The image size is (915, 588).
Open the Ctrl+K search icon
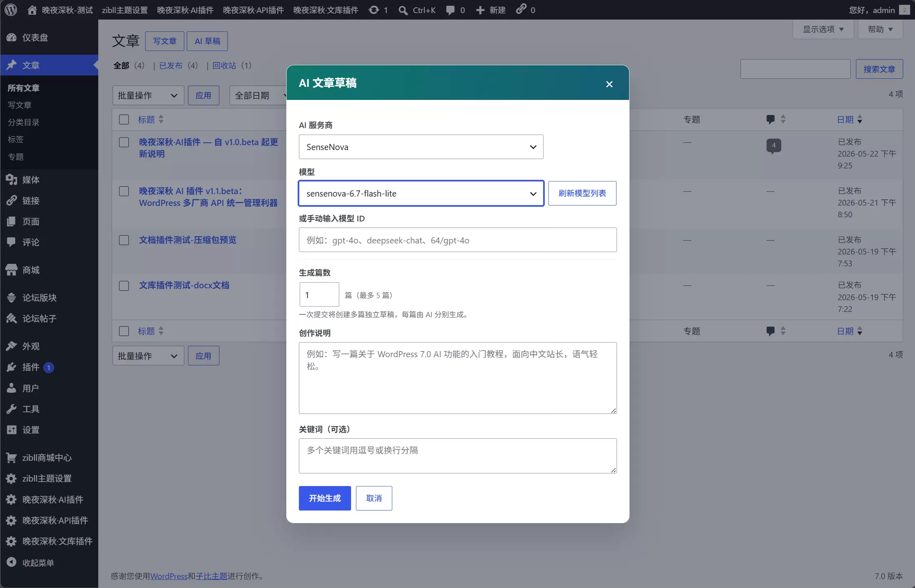point(417,10)
